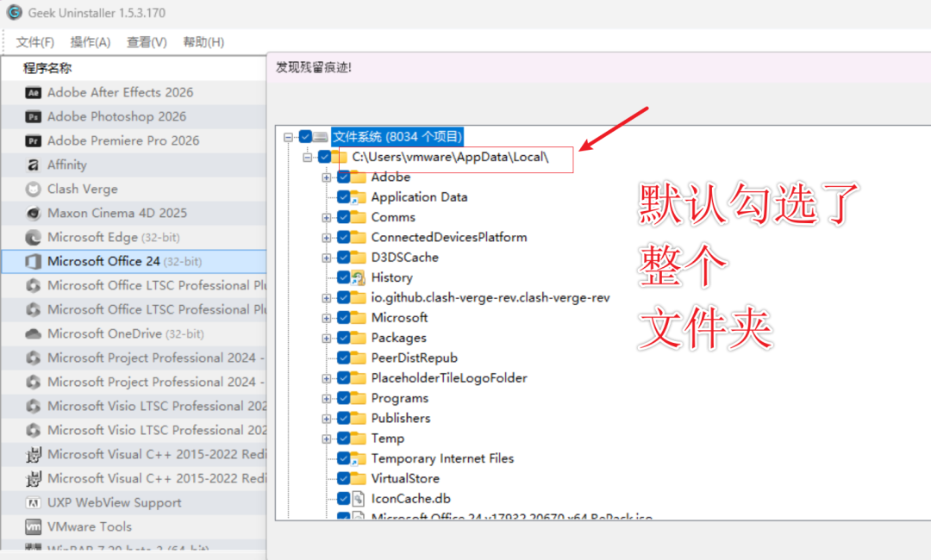Uncheck the AppData\Local folder checkbox

point(324,157)
